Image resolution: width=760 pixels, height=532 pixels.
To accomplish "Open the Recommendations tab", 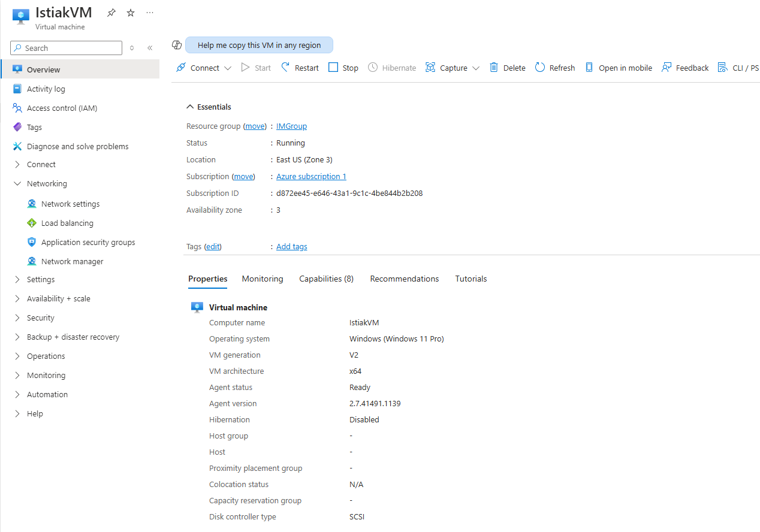I will (x=405, y=279).
